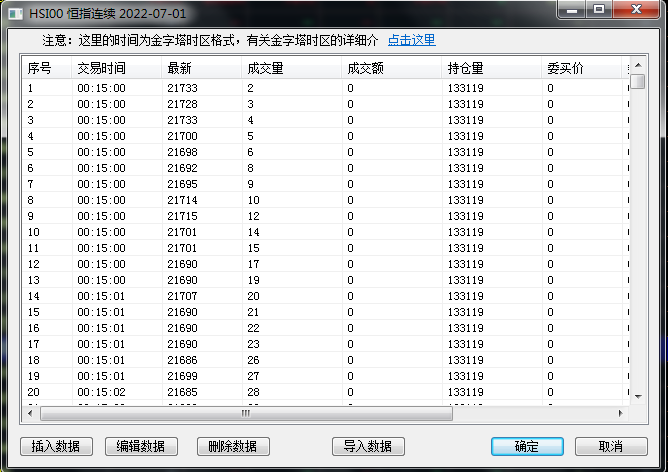Click 委买价 0 in row 1

click(550, 88)
